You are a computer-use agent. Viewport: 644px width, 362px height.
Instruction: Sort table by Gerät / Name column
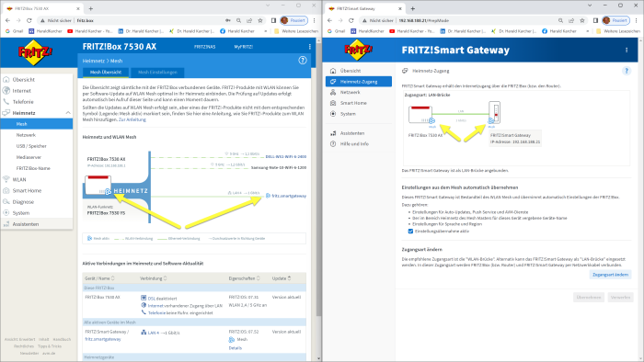coord(99,278)
